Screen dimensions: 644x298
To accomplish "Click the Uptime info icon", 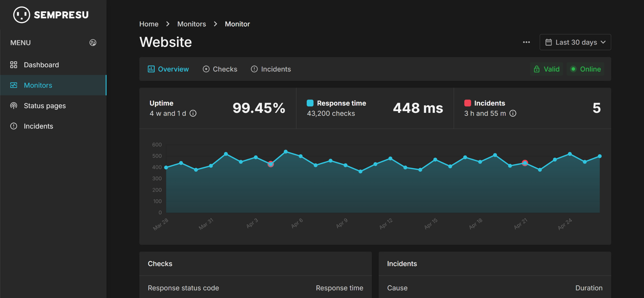I will [193, 113].
